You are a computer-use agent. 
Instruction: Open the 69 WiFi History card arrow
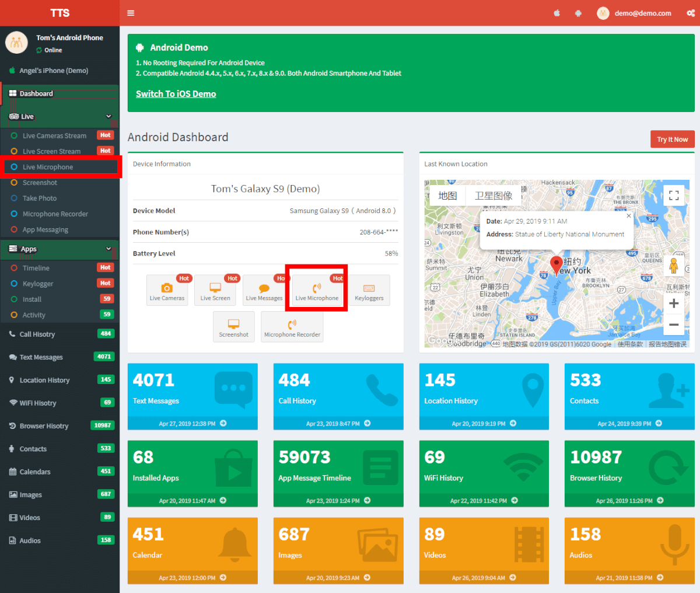tap(513, 501)
